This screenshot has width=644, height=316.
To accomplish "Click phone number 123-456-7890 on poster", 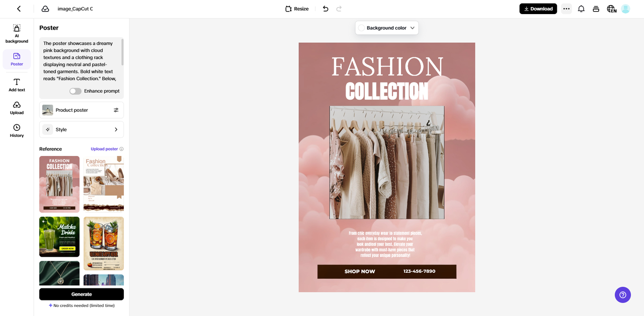I will [419, 271].
